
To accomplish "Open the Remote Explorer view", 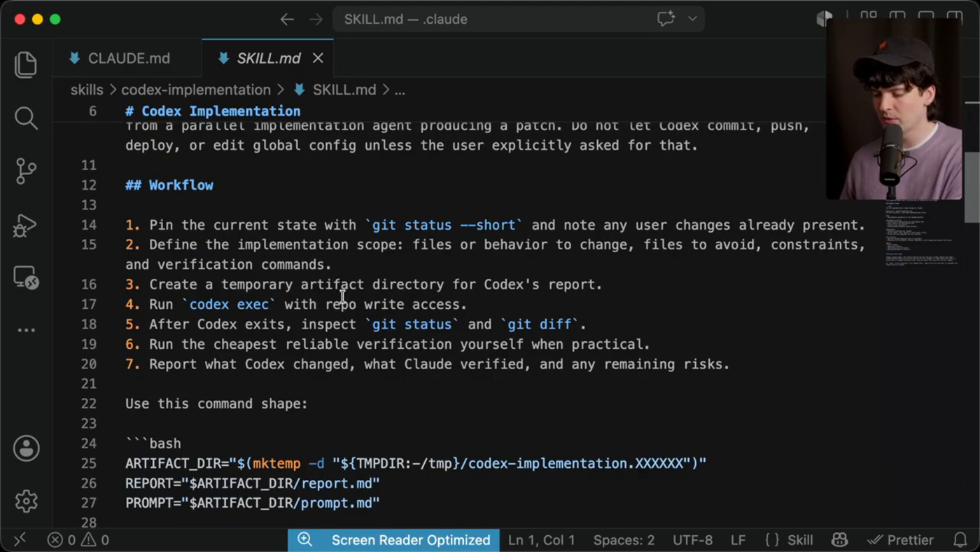I will pyautogui.click(x=26, y=278).
